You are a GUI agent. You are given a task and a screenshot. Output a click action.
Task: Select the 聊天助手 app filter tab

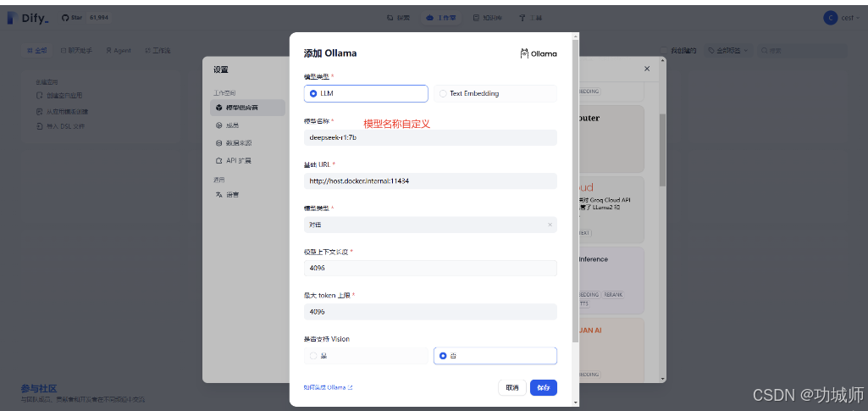(x=76, y=50)
